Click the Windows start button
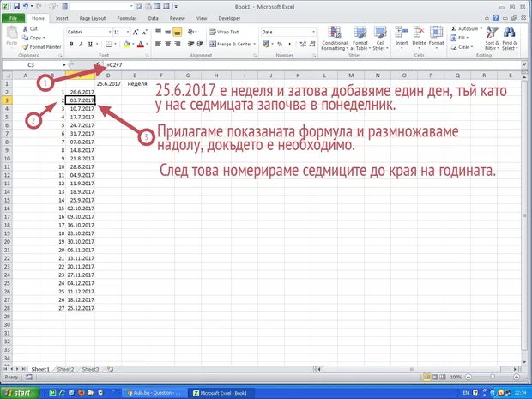Image resolution: width=532 pixels, height=399 pixels. (x=20, y=392)
